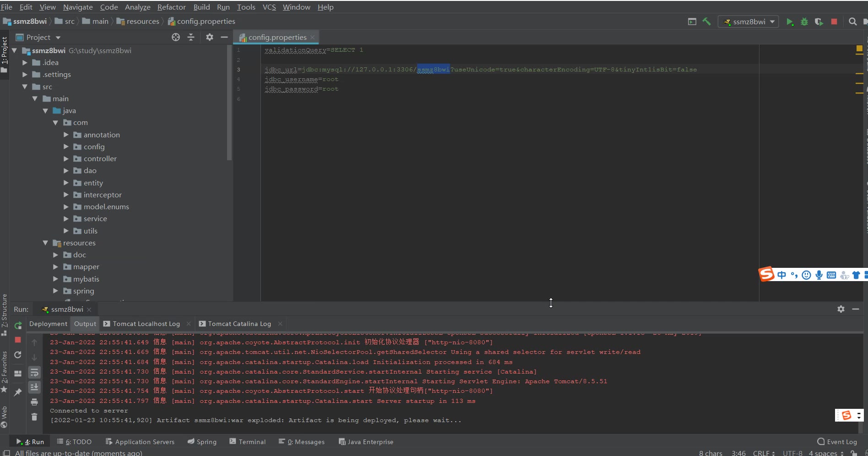
Task: Open Project panel settings gear
Action: pyautogui.click(x=209, y=37)
